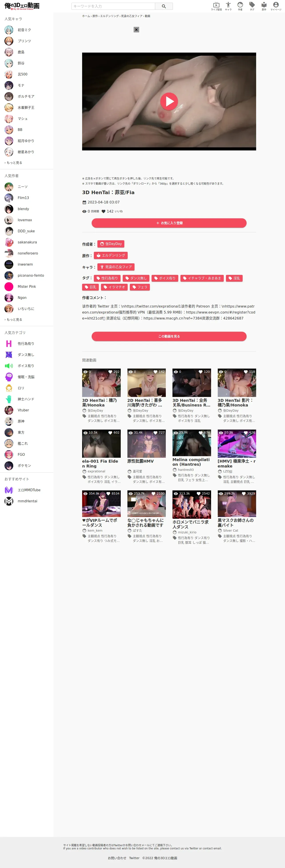The height and width of the screenshot is (868, 285).
Task: Click the ボイス有り tag button
Action: pos(165,278)
